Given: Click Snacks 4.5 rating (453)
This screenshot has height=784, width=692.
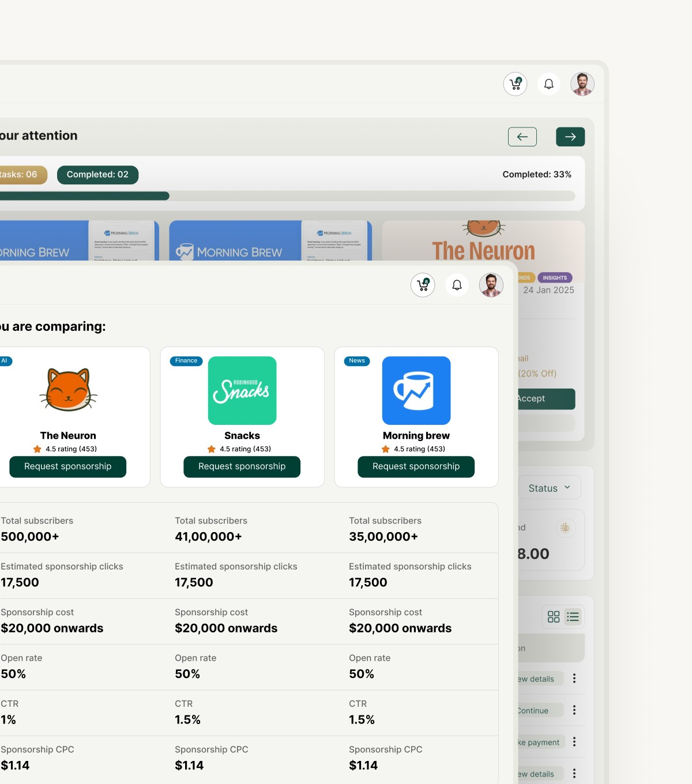Looking at the screenshot, I should [x=239, y=449].
